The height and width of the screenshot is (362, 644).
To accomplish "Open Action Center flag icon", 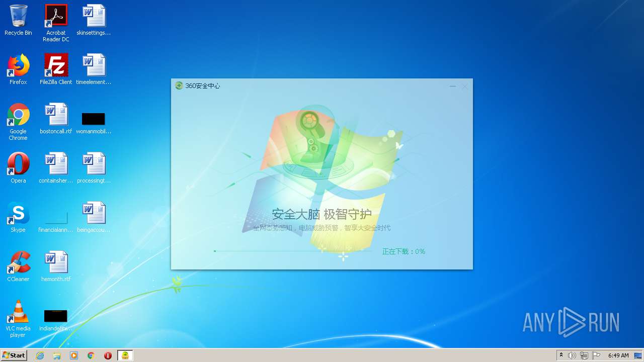I will coord(596,355).
